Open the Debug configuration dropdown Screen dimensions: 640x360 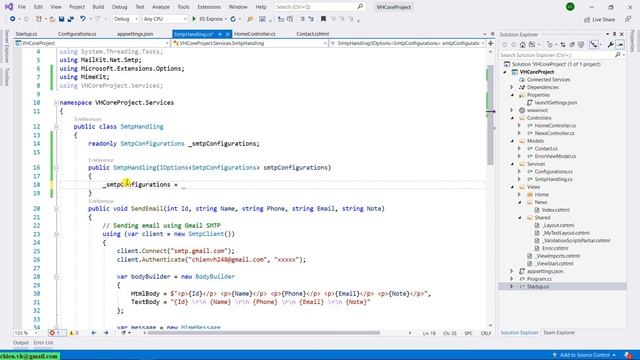(126, 19)
